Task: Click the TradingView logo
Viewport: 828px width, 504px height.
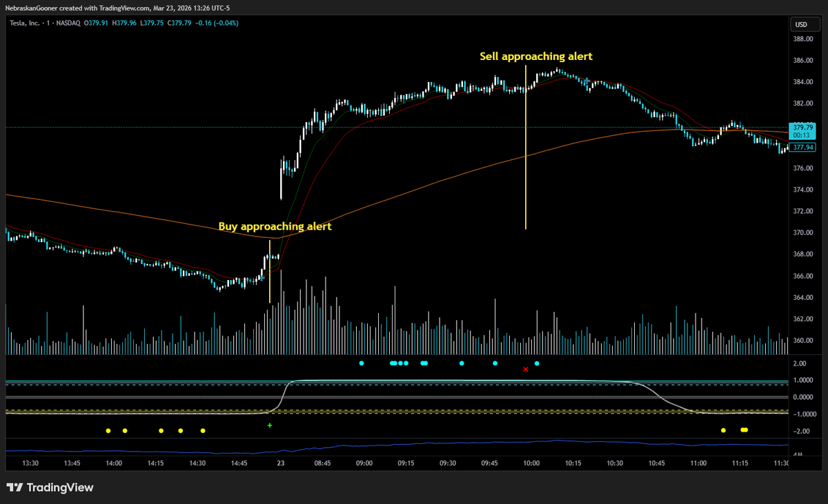Action: [x=50, y=487]
